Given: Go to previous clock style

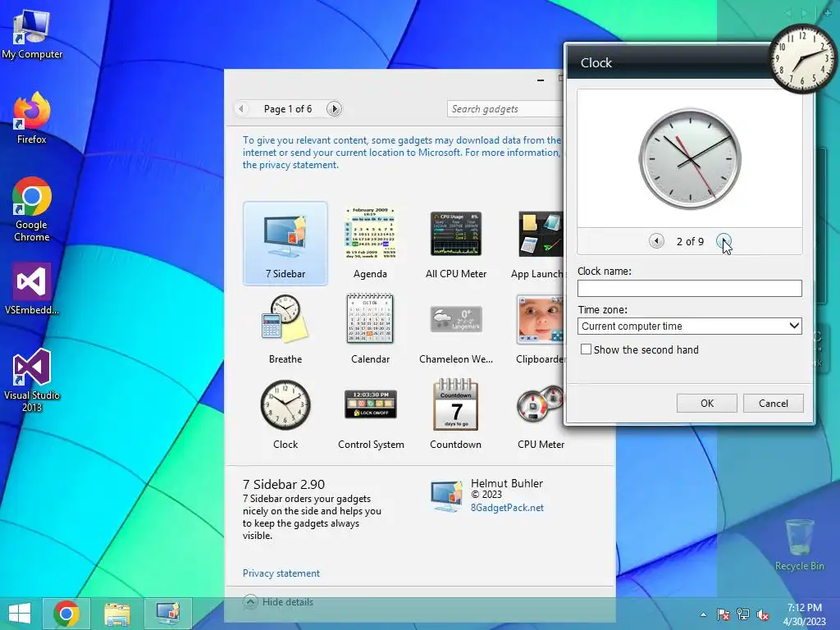Looking at the screenshot, I should [x=656, y=241].
